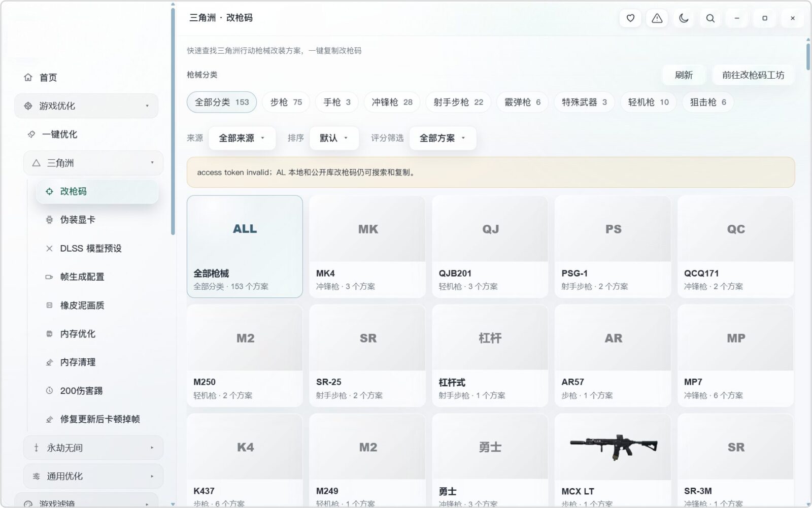The image size is (812, 508).
Task: Click the icon beside 修复更新后卡顿掉帧
Action: (49, 419)
